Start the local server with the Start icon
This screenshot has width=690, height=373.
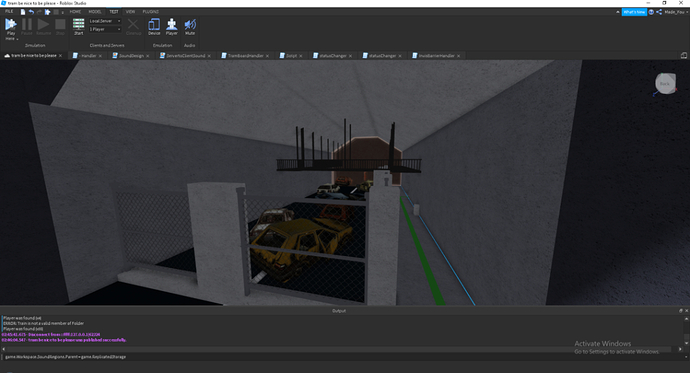[78, 26]
